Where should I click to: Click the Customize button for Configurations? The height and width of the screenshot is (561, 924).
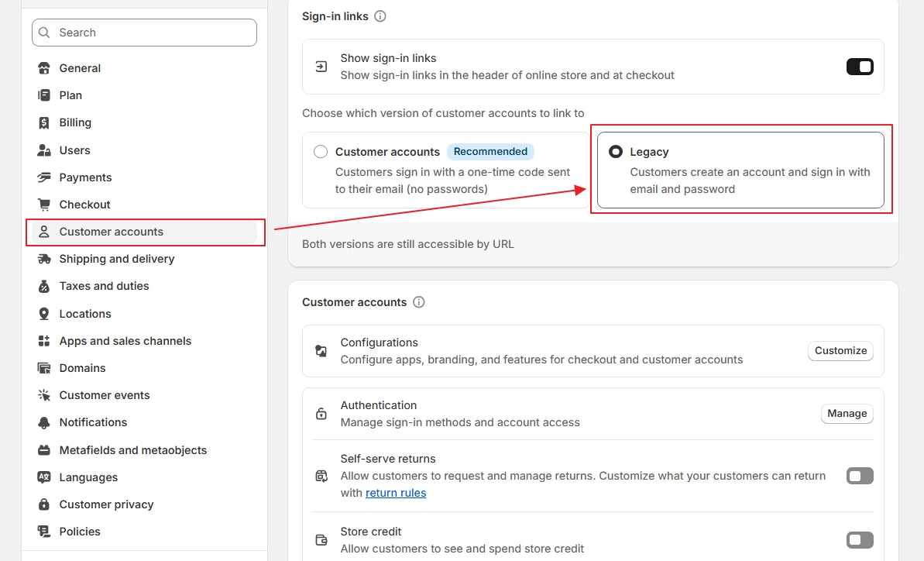click(840, 351)
